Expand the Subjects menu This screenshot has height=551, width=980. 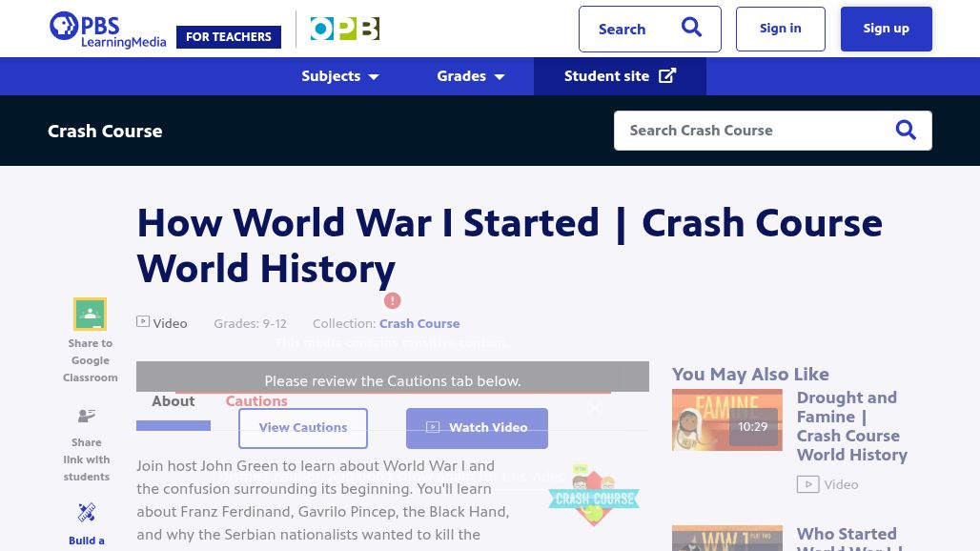click(339, 76)
